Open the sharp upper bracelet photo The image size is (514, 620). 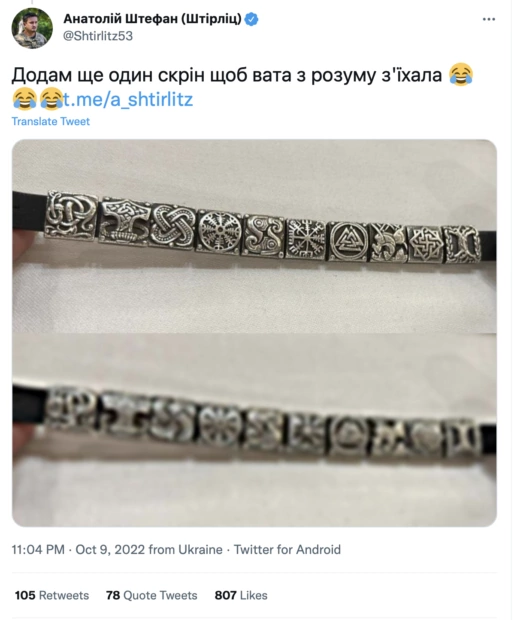[254, 236]
